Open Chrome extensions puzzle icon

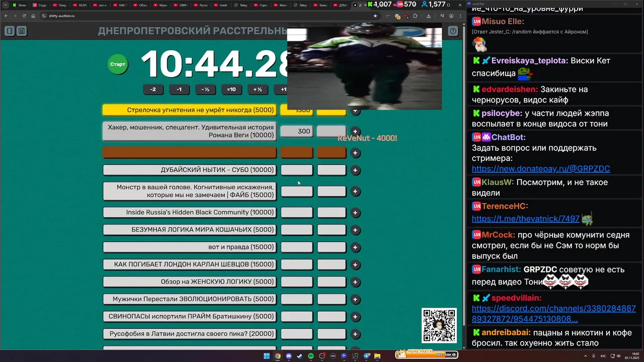416,16
